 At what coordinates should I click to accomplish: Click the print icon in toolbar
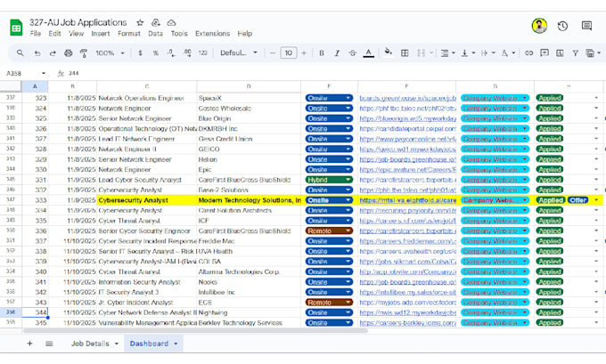pyautogui.click(x=68, y=53)
